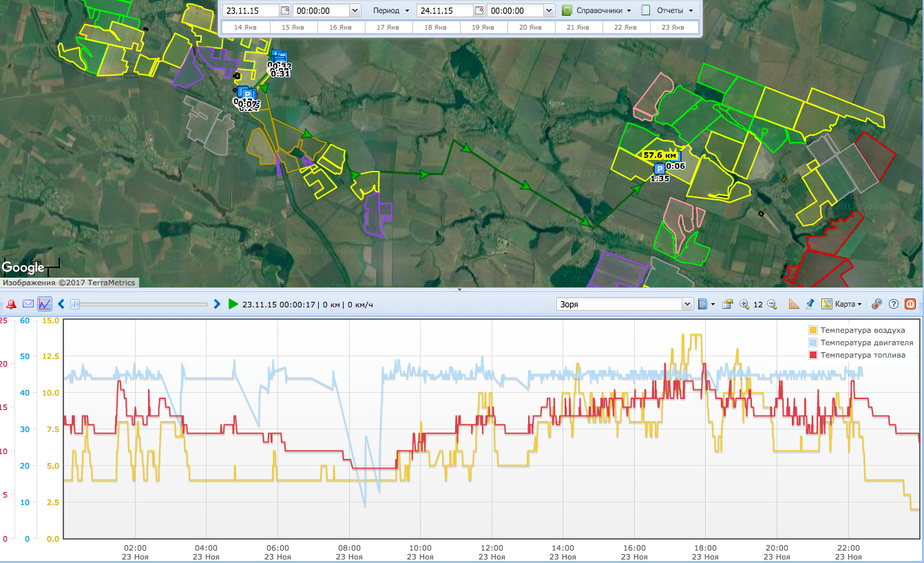Open the settings gears icon

click(876, 304)
